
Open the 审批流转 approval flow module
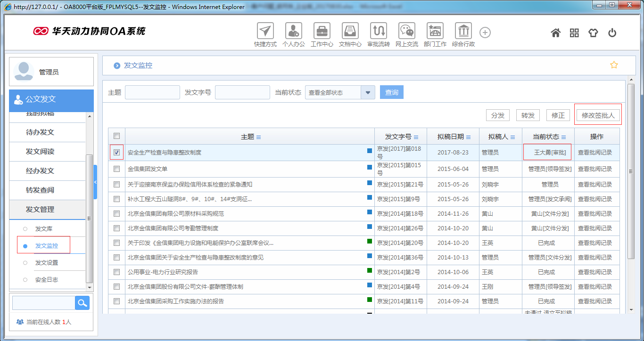pyautogui.click(x=378, y=31)
